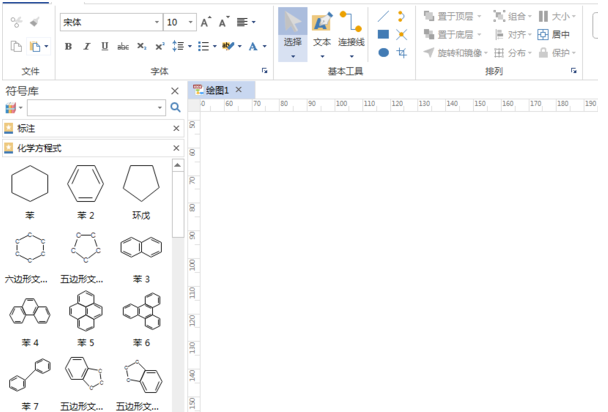Screen dimensions: 608x412
Task: Increase font size with the larger A icon
Action: tap(206, 22)
